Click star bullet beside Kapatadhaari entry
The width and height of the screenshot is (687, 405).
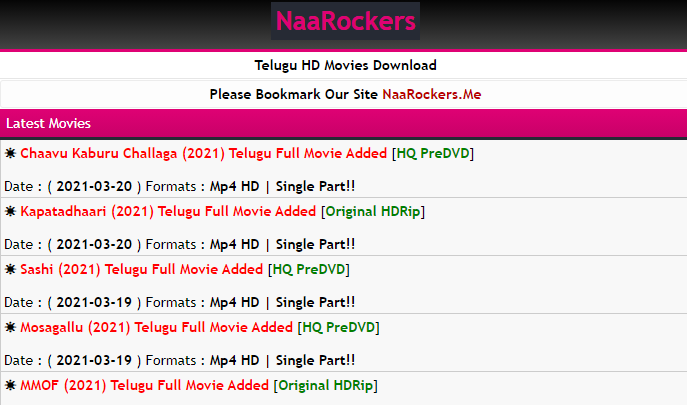tap(11, 211)
